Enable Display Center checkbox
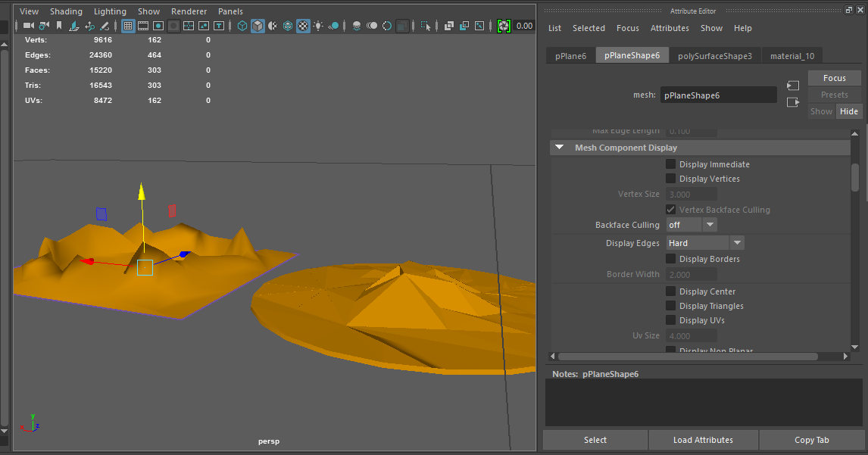Screen dimensions: 868x455 (x=670, y=291)
